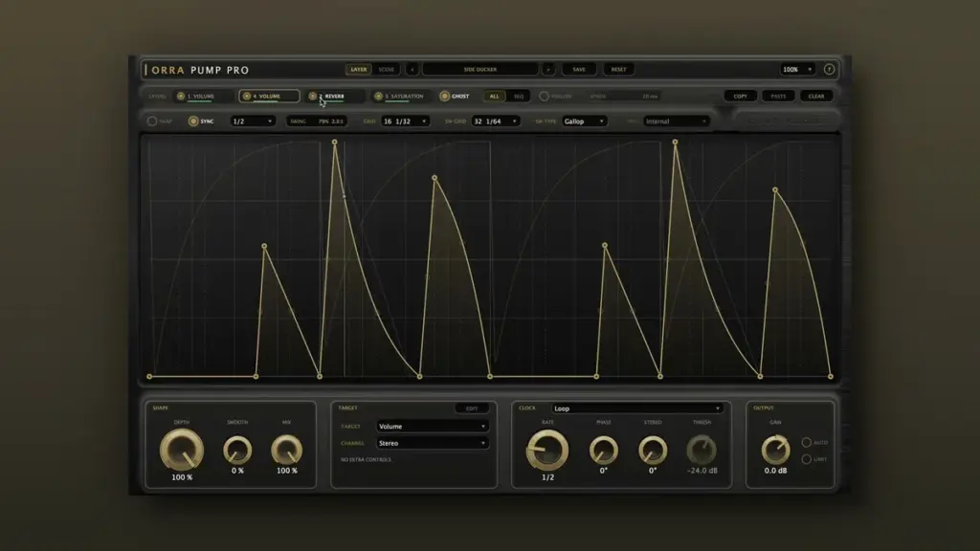
Task: Clear the current curve
Action: pyautogui.click(x=816, y=97)
